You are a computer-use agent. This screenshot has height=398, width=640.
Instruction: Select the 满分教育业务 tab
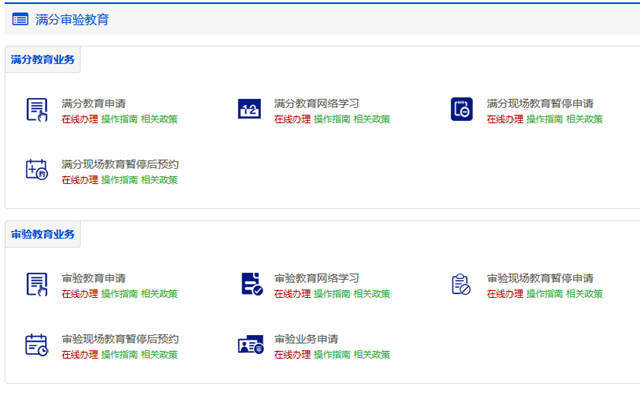tap(42, 60)
